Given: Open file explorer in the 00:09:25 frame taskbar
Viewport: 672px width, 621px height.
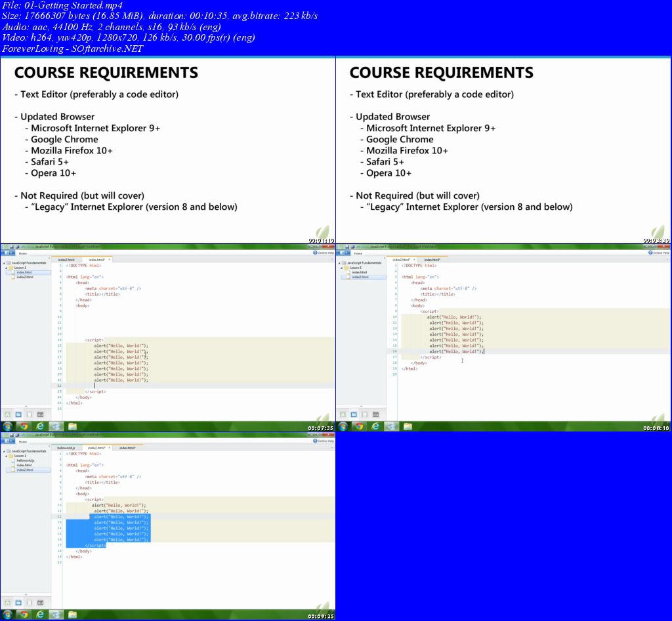Looking at the screenshot, I should click(72, 614).
